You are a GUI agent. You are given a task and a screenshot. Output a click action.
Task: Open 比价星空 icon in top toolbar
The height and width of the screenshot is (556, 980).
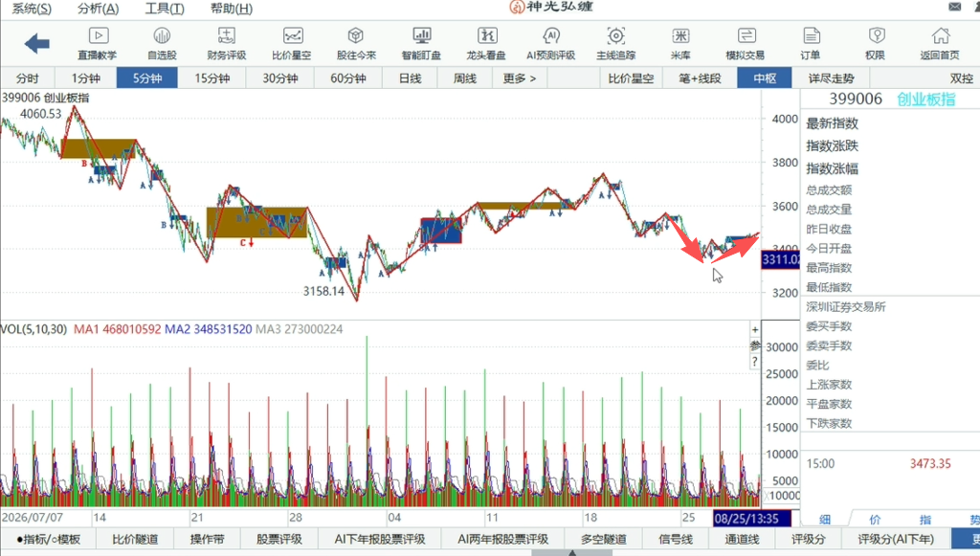[x=291, y=44]
